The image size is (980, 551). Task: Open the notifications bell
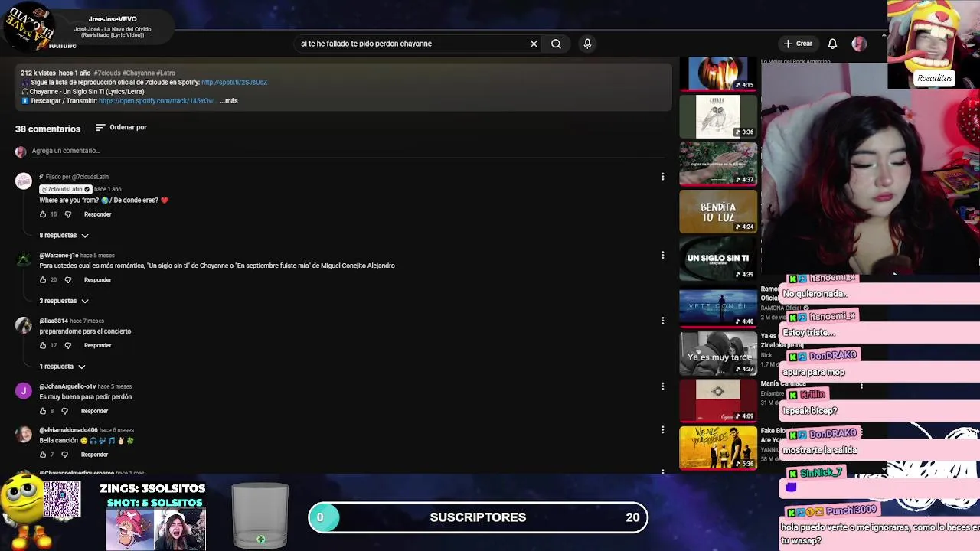(x=832, y=44)
